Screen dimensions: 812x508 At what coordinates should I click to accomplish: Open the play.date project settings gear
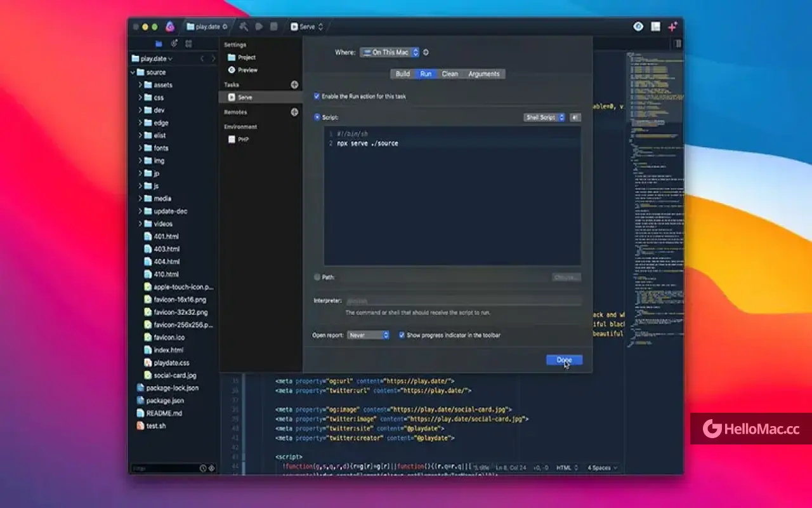[225, 27]
